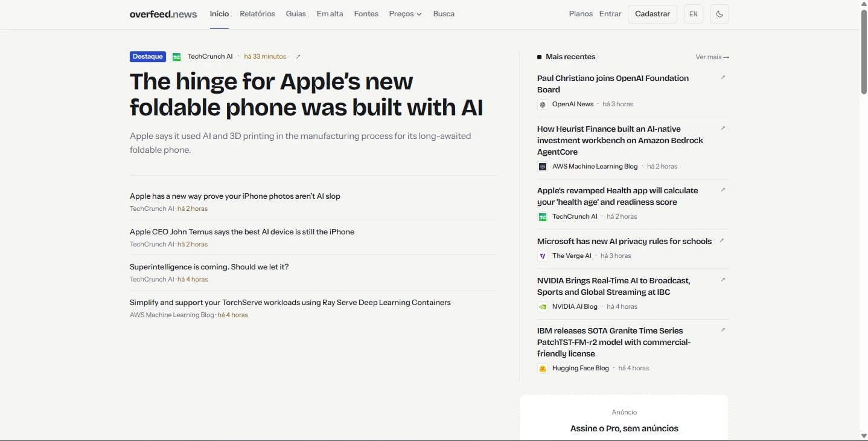Viewport: 868px width, 441px height.
Task: Click Hugging Face Blog emoji icon
Action: 543,369
